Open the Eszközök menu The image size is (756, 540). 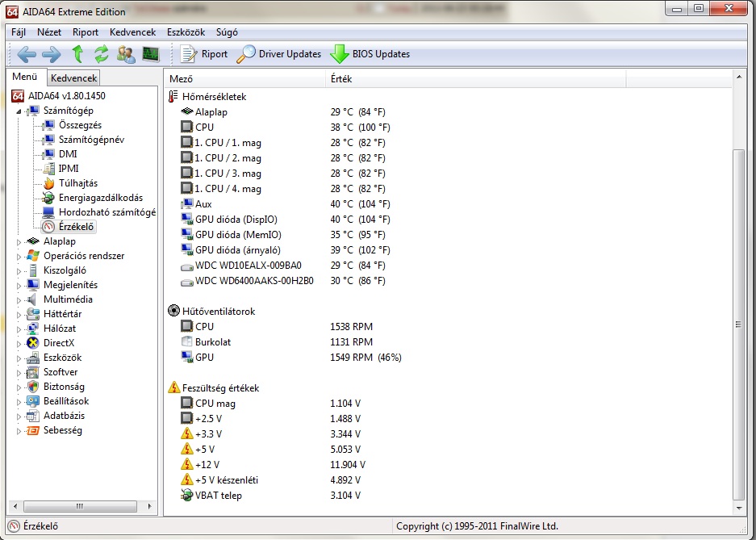186,32
